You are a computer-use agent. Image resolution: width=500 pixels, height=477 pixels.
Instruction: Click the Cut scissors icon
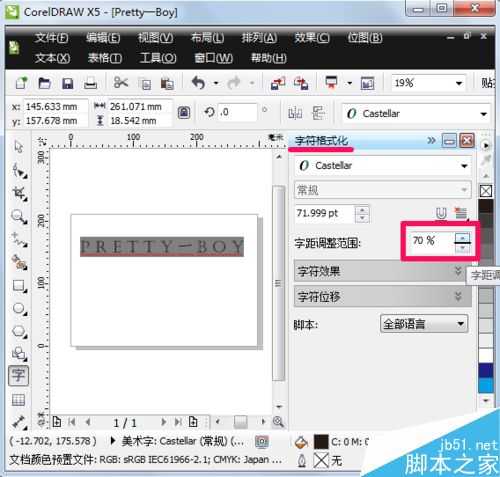[121, 83]
